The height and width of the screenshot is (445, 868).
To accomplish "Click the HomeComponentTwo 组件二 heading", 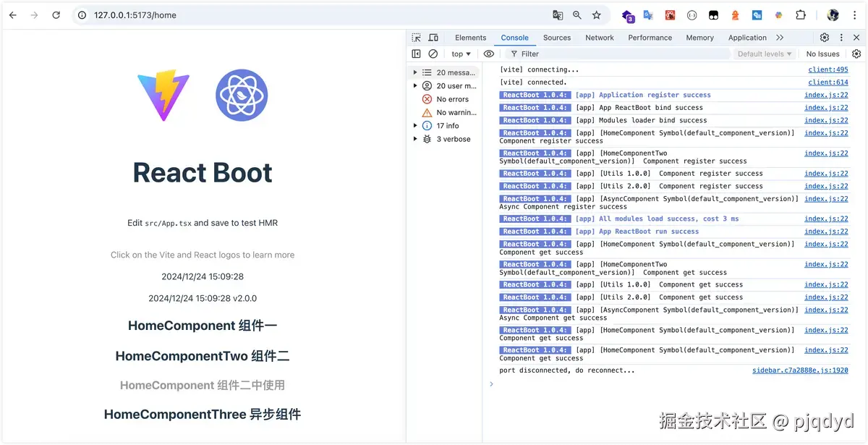I will 203,356.
